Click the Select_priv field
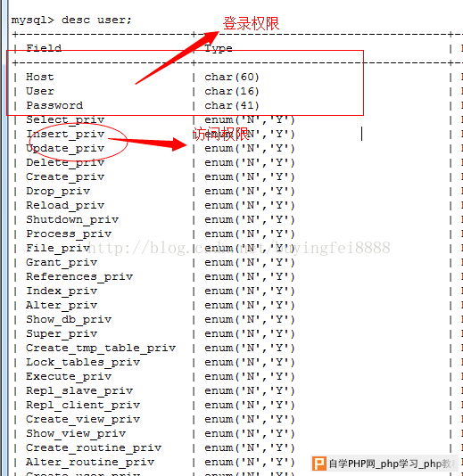This screenshot has width=463, height=476. point(65,120)
